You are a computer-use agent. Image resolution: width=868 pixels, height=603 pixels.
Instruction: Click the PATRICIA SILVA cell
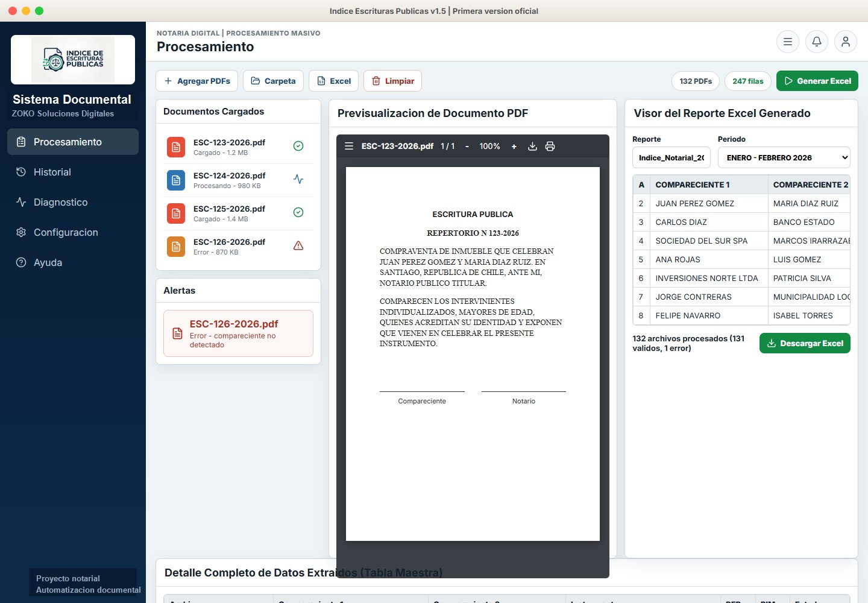809,278
